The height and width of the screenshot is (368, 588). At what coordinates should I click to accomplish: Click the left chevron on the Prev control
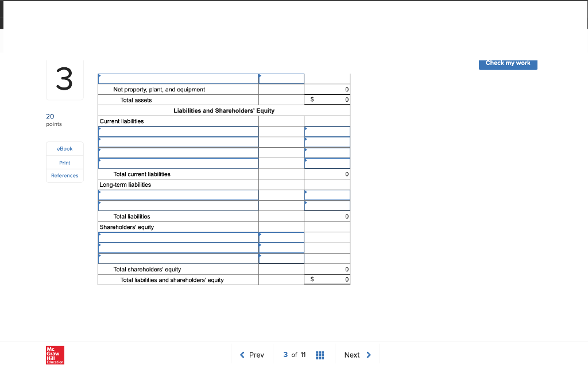241,355
